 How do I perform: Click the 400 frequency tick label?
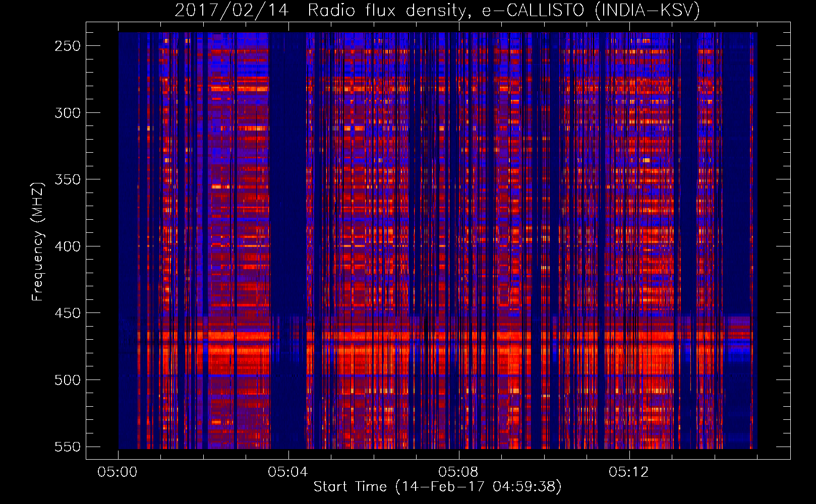(68, 246)
